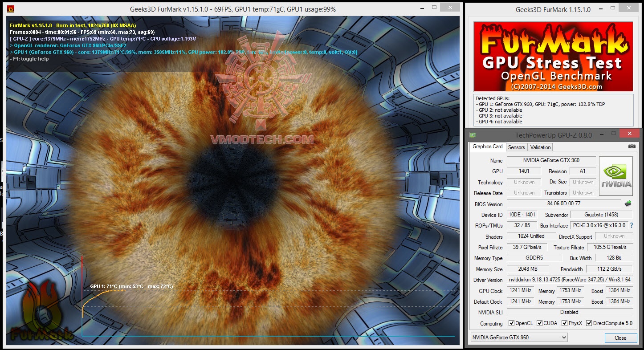644x350 pixels.
Task: Click the Revision field showing A1
Action: pos(583,171)
